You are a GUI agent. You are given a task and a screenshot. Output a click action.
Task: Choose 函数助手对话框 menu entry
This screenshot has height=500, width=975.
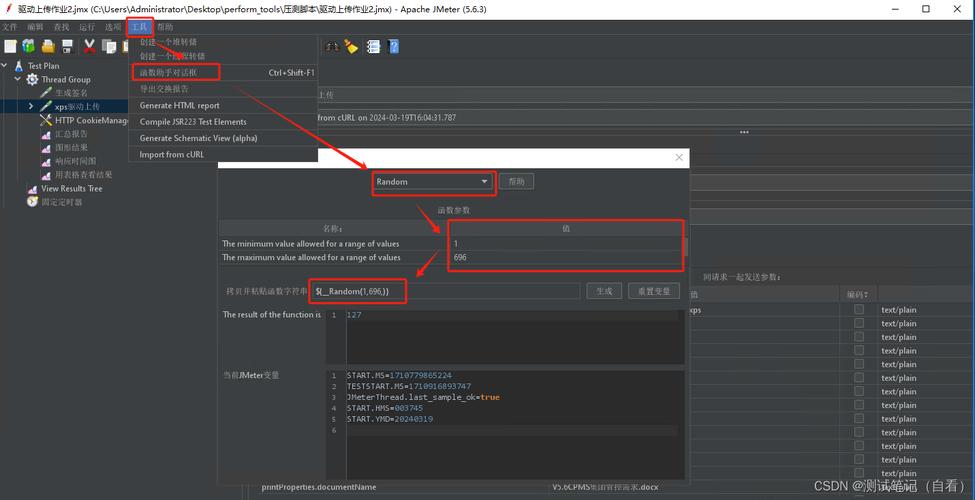tap(223, 73)
